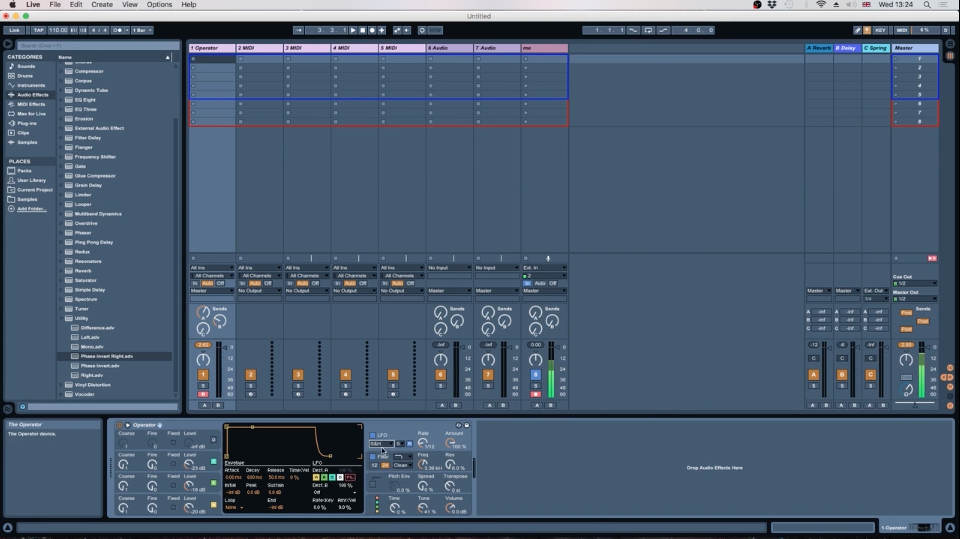Tap the TAP tempo button
Screen dimensions: 960x539
(39, 30)
